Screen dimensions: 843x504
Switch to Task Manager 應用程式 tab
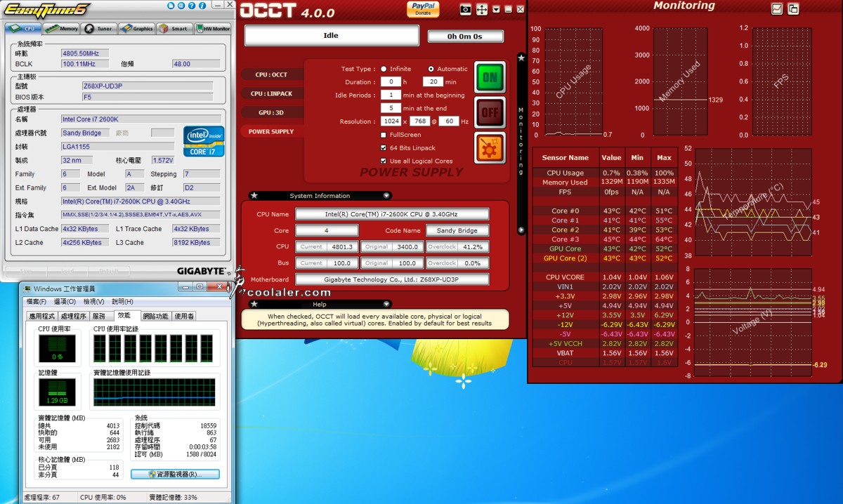(41, 317)
